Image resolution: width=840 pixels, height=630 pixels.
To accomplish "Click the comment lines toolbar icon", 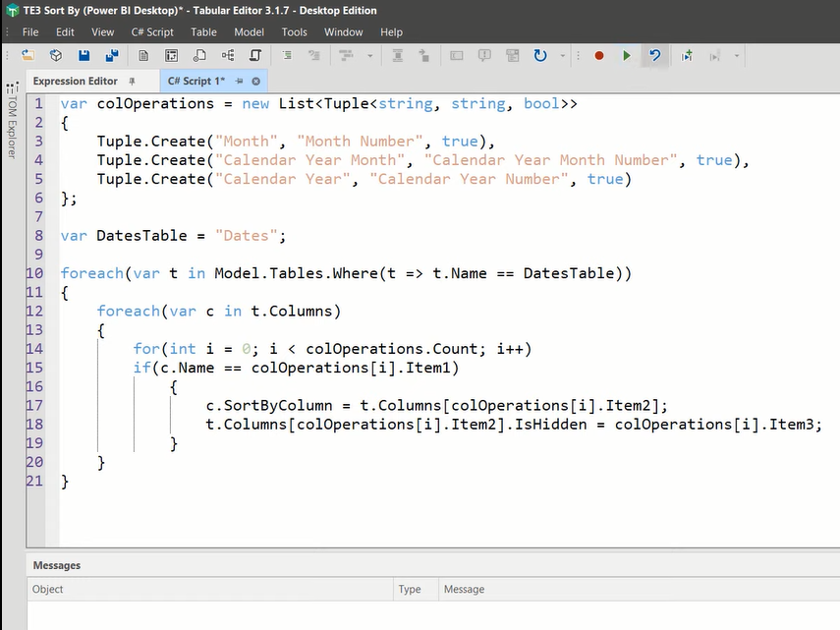I will pyautogui.click(x=314, y=56).
